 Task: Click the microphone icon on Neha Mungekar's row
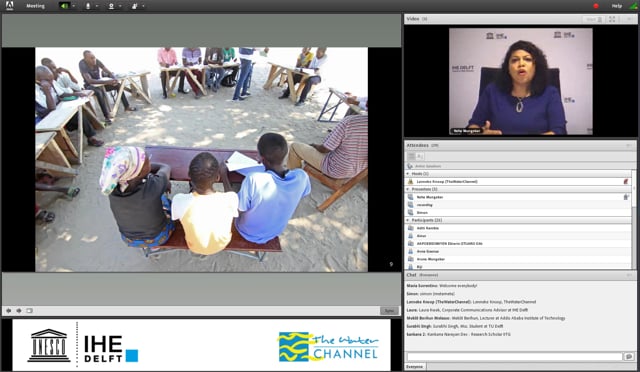coord(626,197)
